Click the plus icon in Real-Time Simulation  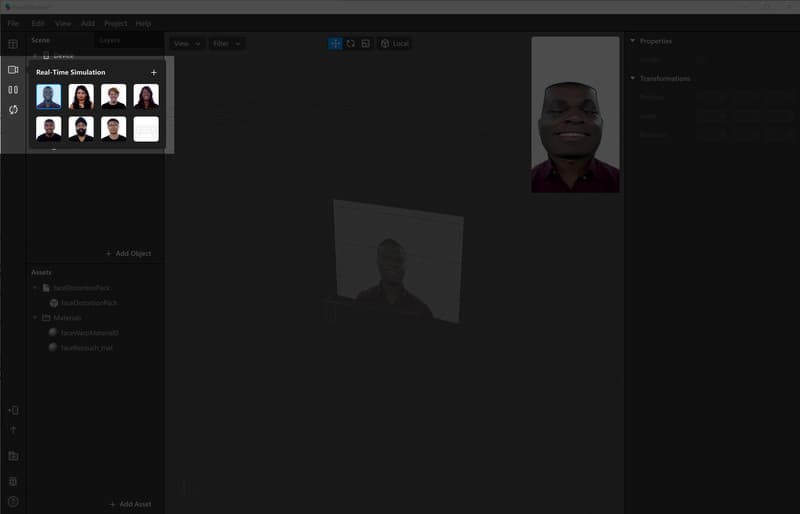pos(153,73)
